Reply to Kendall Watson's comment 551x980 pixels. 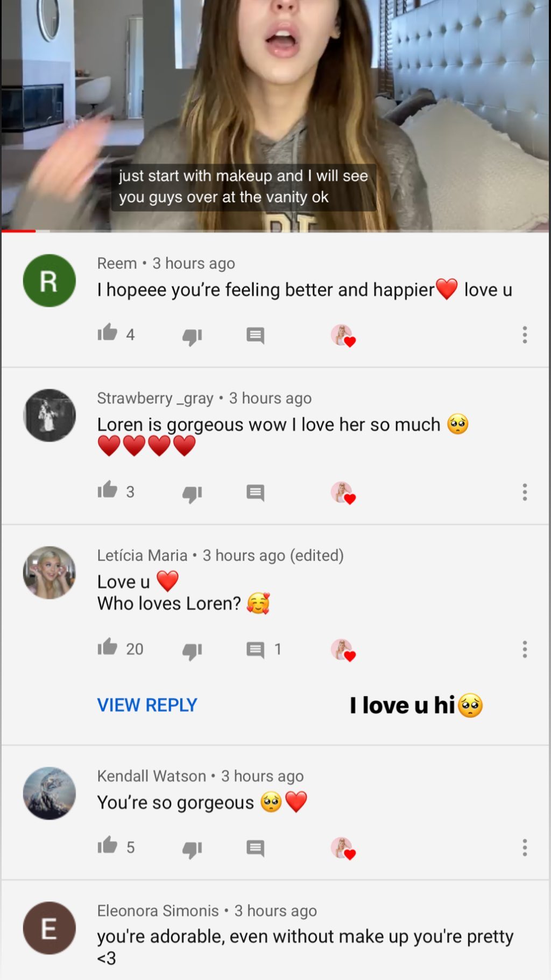click(x=255, y=849)
